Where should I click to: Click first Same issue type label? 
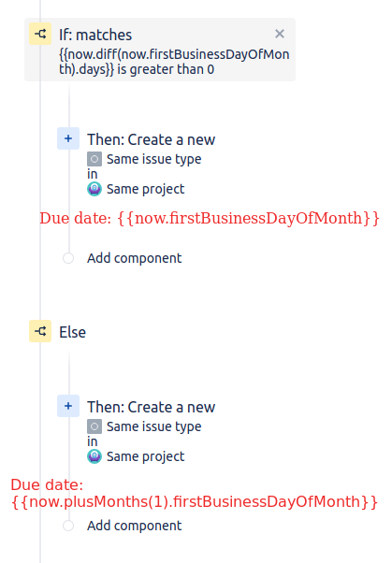click(153, 159)
